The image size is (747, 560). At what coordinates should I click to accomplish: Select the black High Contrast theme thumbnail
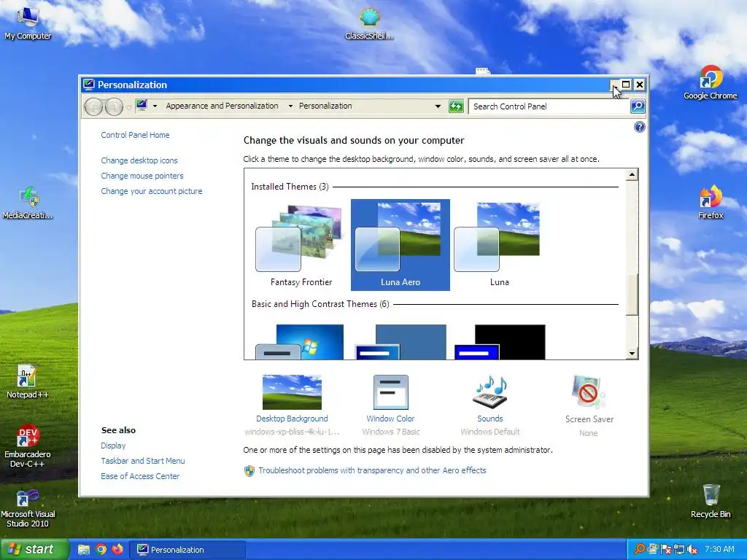tap(500, 342)
